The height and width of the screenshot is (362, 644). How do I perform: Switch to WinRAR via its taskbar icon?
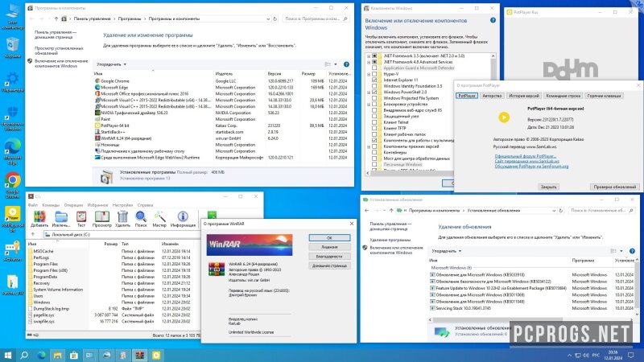[x=139, y=355]
